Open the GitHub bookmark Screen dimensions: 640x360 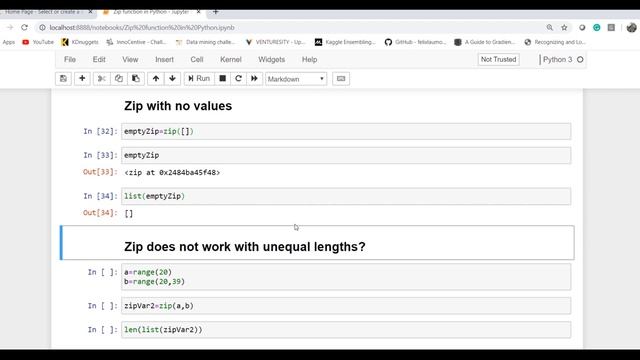[x=416, y=42]
